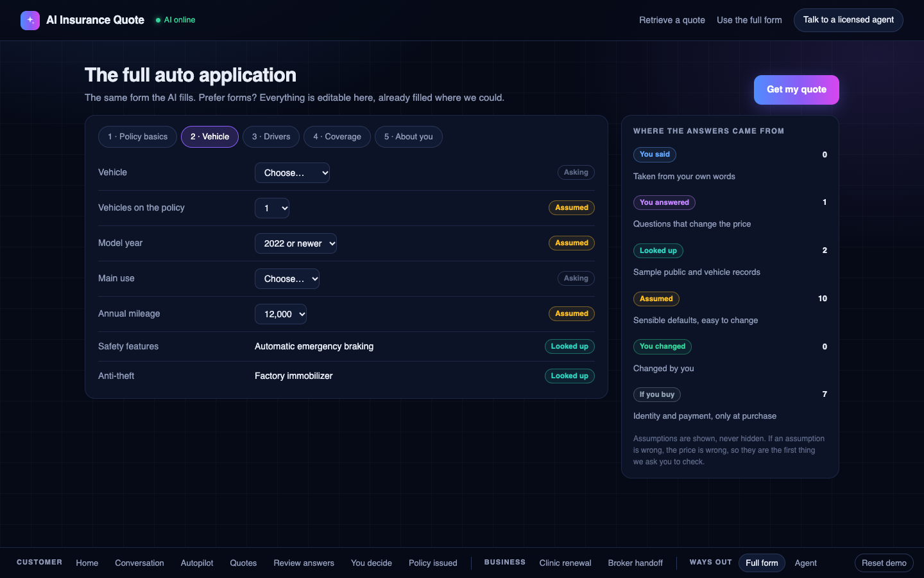Expand the Vehicles on the policy dropdown
This screenshot has width=924, height=578.
pos(272,208)
